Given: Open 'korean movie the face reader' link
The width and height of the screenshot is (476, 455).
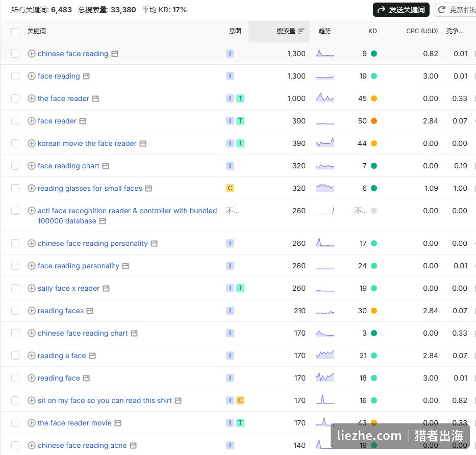Looking at the screenshot, I should [87, 143].
